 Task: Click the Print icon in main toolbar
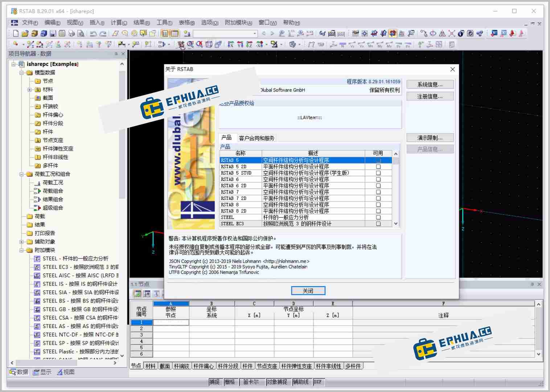(71, 33)
